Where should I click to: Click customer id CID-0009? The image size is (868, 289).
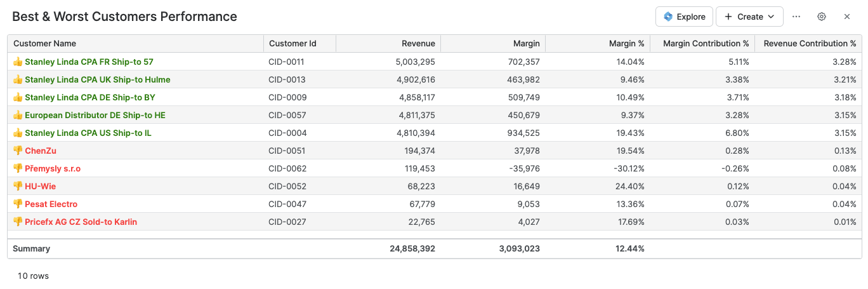[287, 97]
